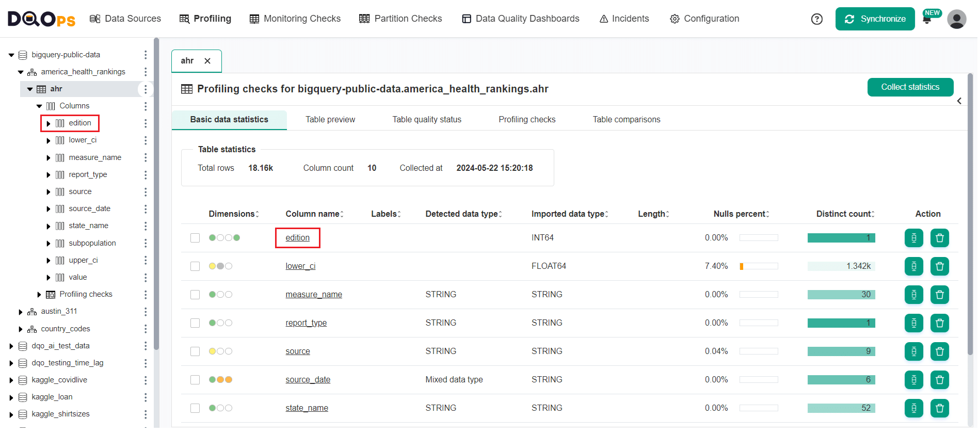Switch to the Table preview tab
Screen dimensions: 980x434
point(330,120)
